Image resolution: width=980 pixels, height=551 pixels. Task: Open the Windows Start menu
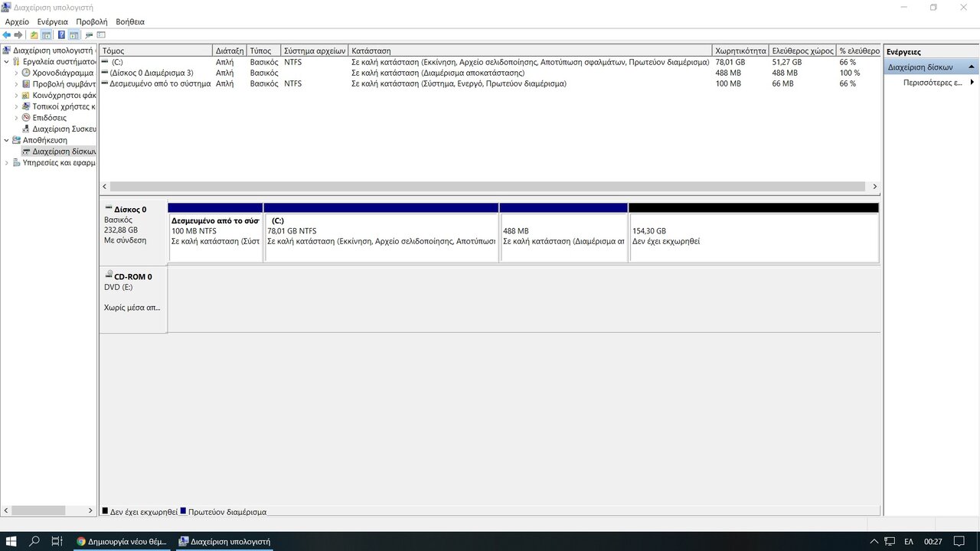tap(11, 541)
